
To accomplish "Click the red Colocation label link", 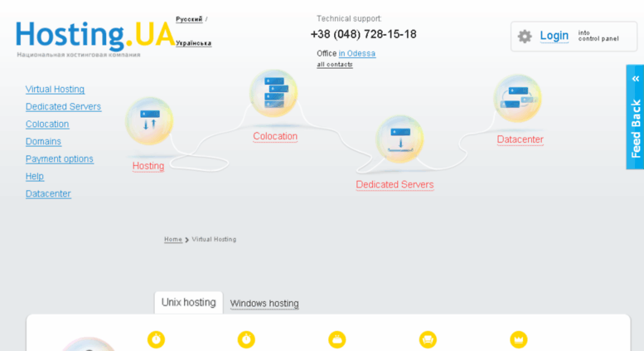I will tap(275, 136).
